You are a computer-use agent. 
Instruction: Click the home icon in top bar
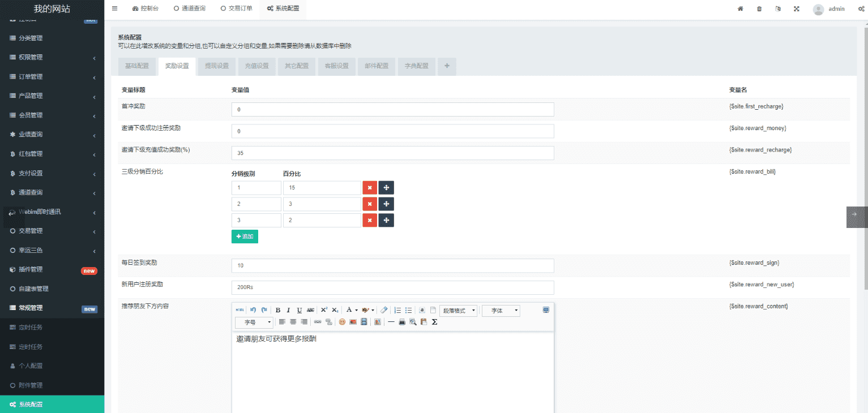click(x=740, y=8)
